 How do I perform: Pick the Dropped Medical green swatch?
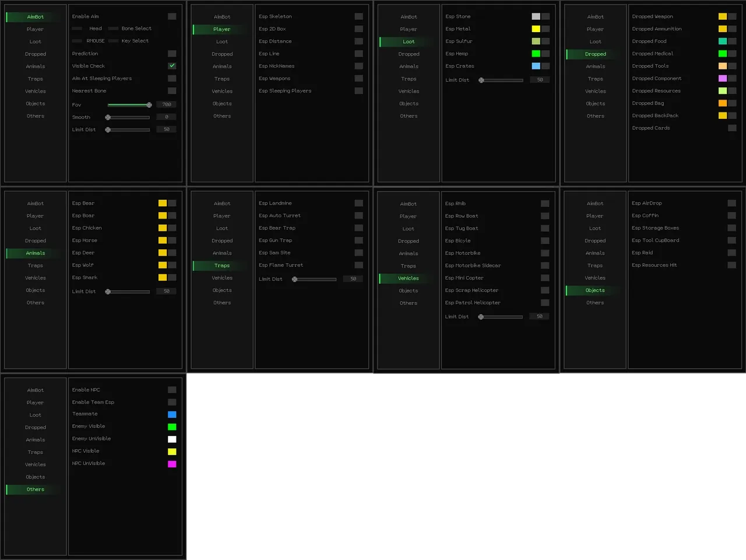722,54
